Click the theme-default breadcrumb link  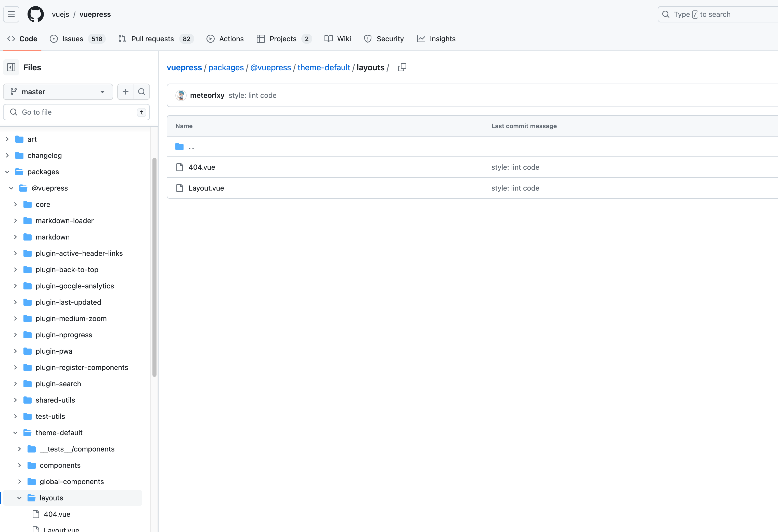[324, 67]
